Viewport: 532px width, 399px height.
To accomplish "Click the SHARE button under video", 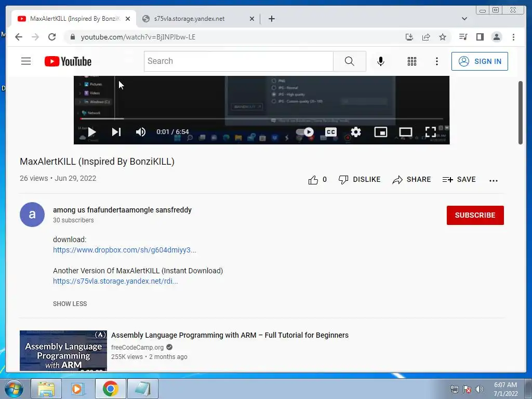I will (411, 179).
